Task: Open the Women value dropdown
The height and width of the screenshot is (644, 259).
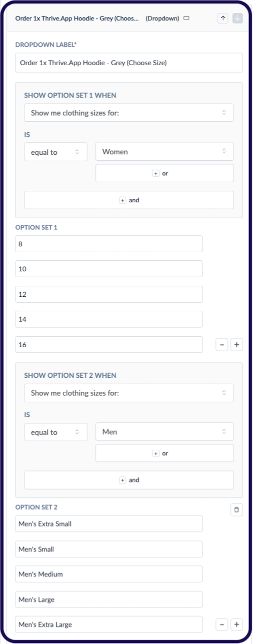Action: [165, 151]
